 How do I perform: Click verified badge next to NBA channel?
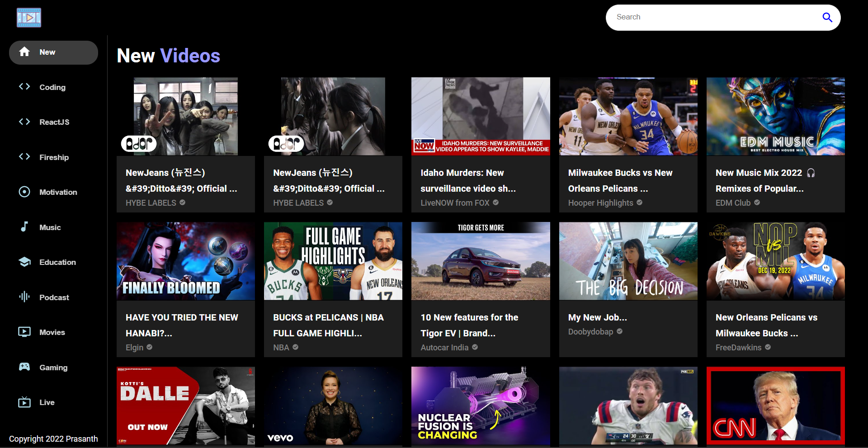[x=295, y=347]
